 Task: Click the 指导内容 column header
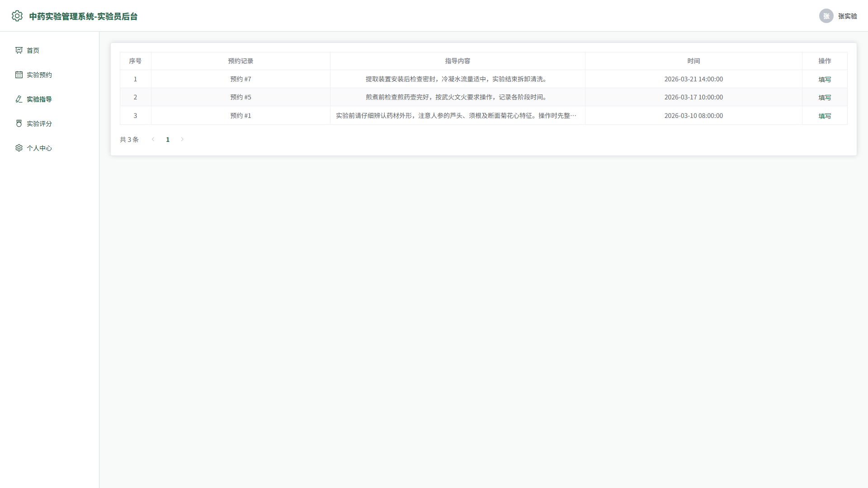click(458, 61)
